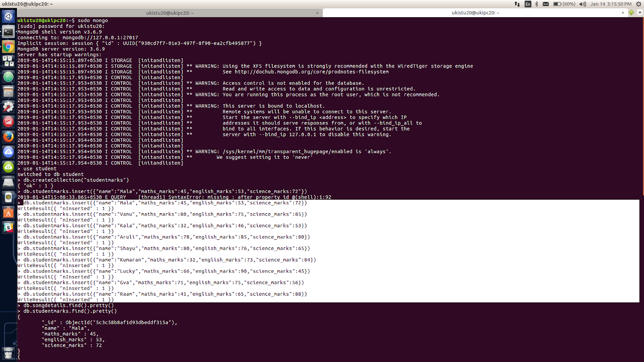The height and width of the screenshot is (362, 644).
Task: Click the insert command for "Gva"
Action: [164, 282]
